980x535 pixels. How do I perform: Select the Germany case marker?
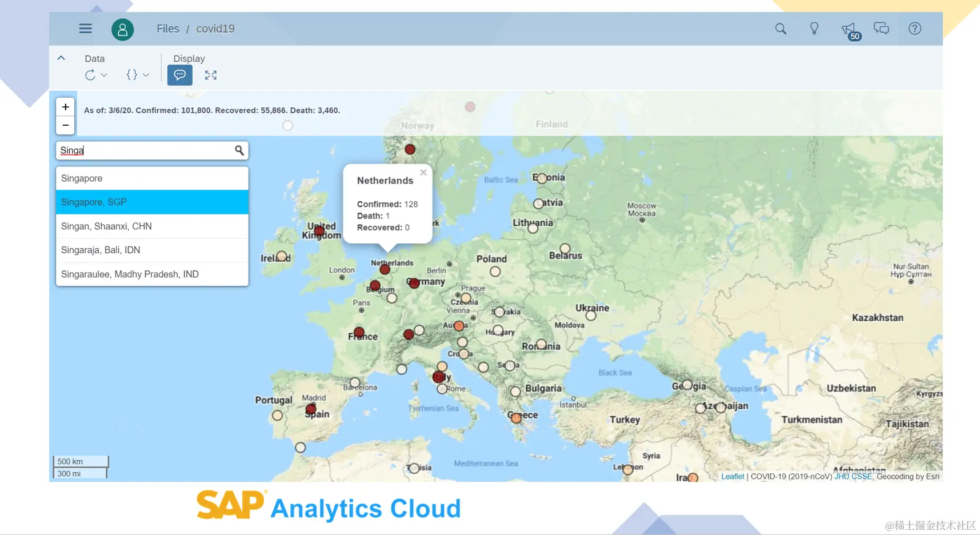click(414, 283)
